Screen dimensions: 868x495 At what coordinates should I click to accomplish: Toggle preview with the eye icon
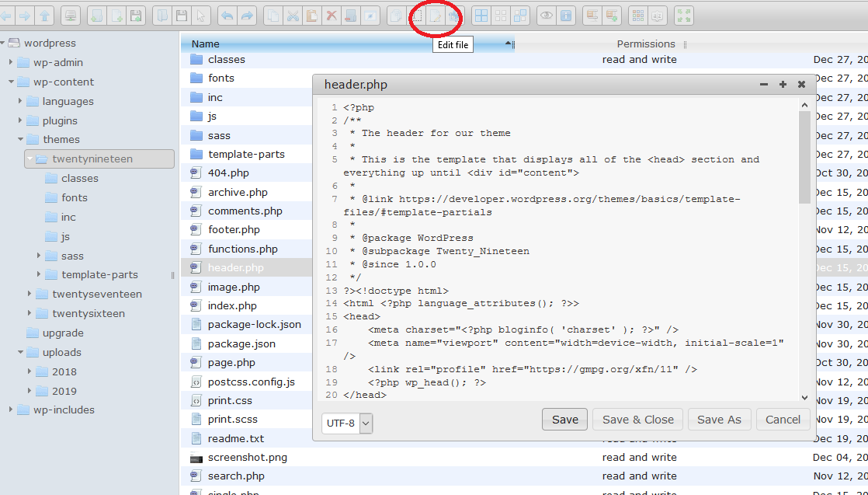pyautogui.click(x=547, y=16)
